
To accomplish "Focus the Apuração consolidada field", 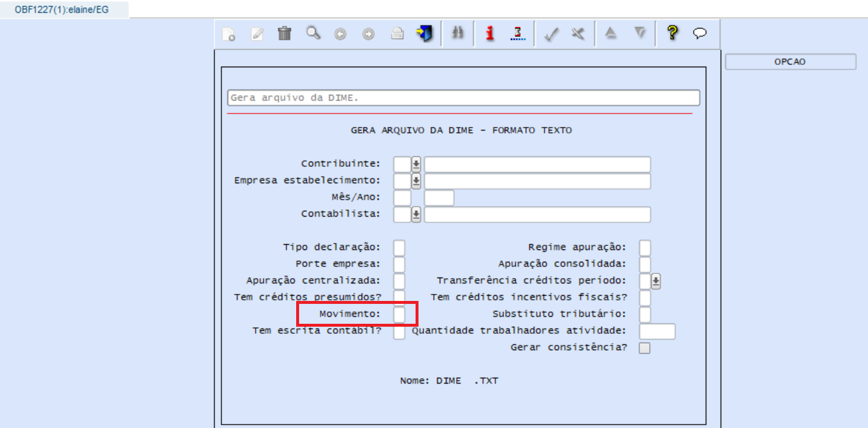I will 645,265.
